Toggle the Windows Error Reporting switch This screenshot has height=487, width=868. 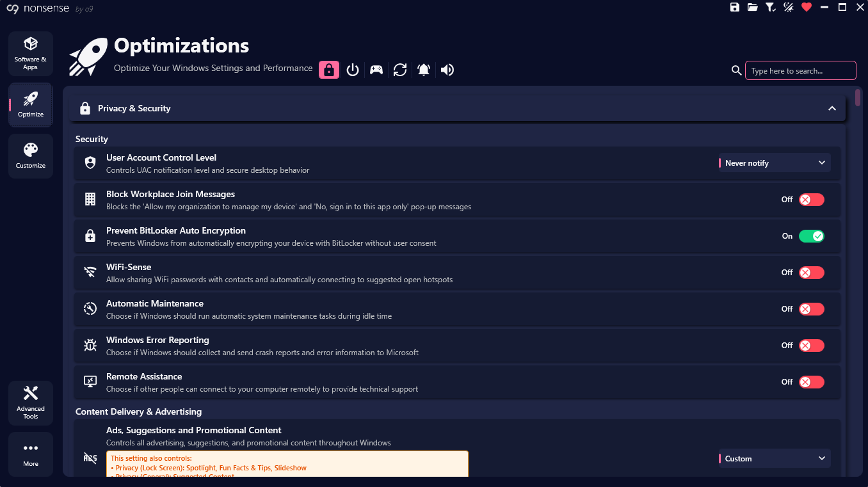pyautogui.click(x=811, y=346)
